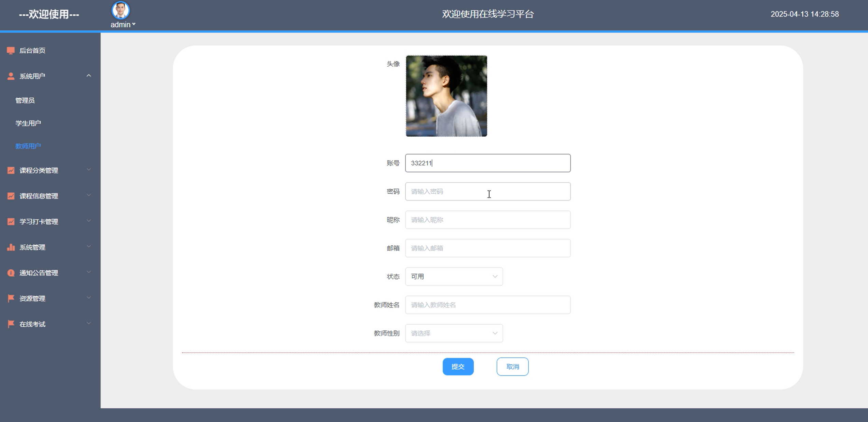Screen dimensions: 868x422
Task: Click the monitor icon beside 后台首页
Action: (x=11, y=51)
